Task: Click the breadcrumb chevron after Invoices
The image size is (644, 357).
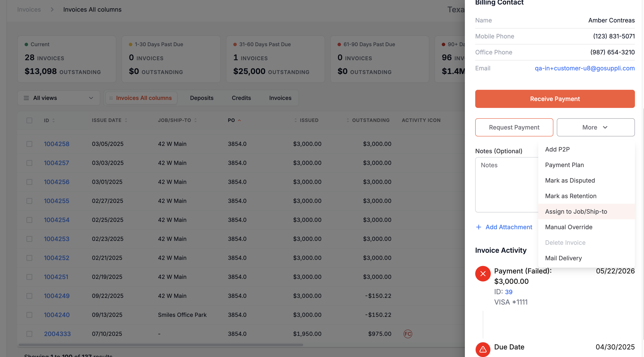Action: click(52, 9)
